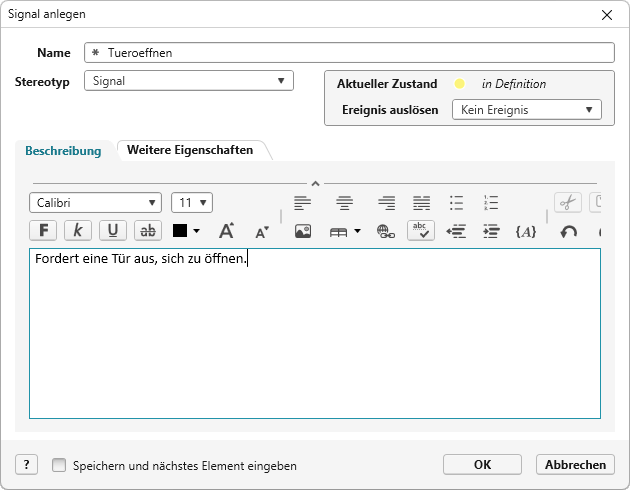
Task: Insert a bulleted list
Action: [x=456, y=203]
